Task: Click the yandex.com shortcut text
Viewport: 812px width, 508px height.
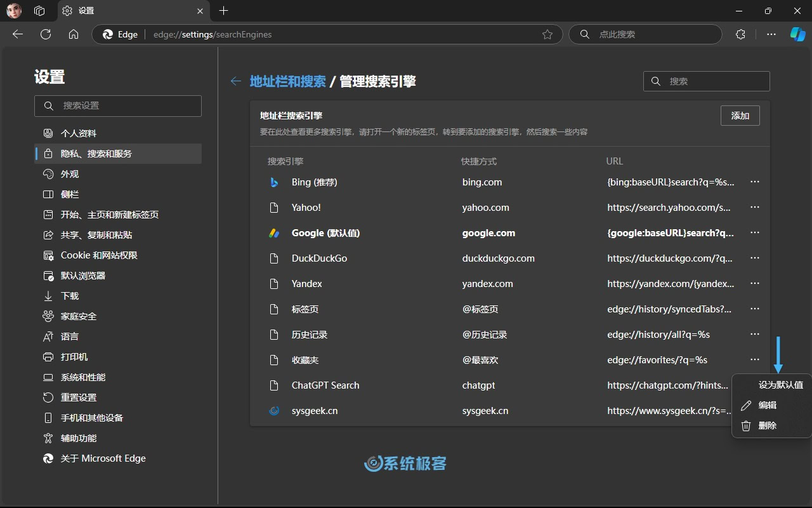Action: tap(488, 284)
